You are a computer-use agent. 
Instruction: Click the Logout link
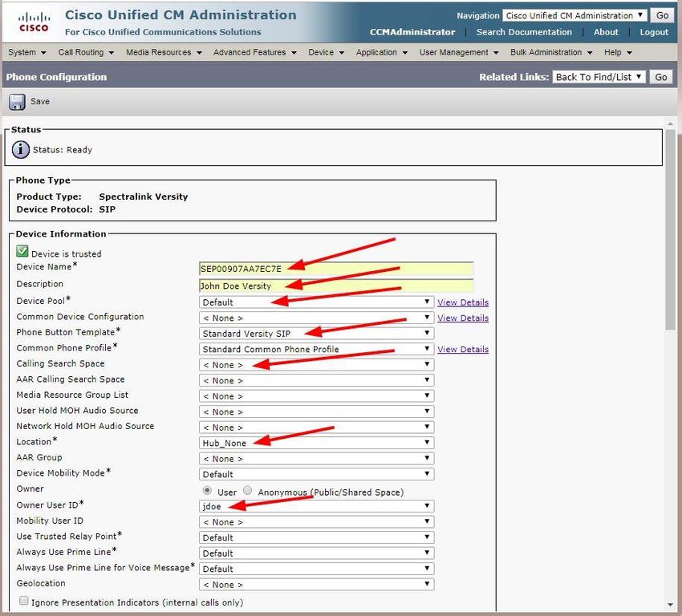[654, 32]
